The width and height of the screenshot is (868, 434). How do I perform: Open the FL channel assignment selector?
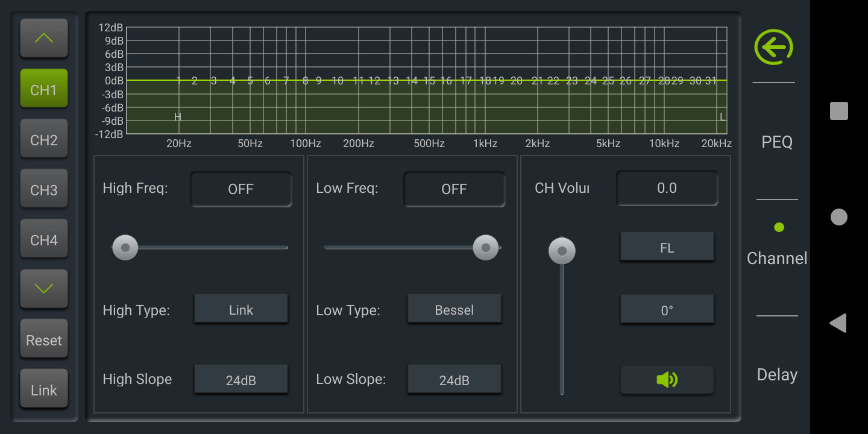(x=667, y=247)
